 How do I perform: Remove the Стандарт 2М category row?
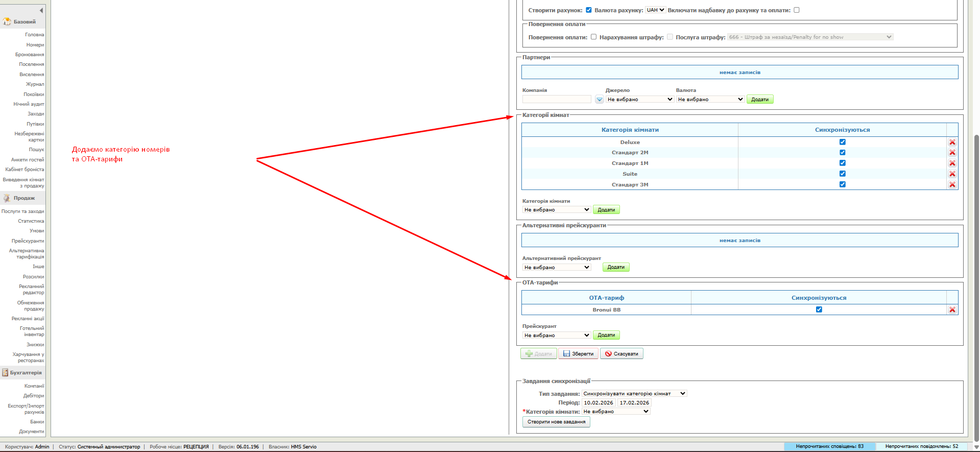(x=952, y=153)
